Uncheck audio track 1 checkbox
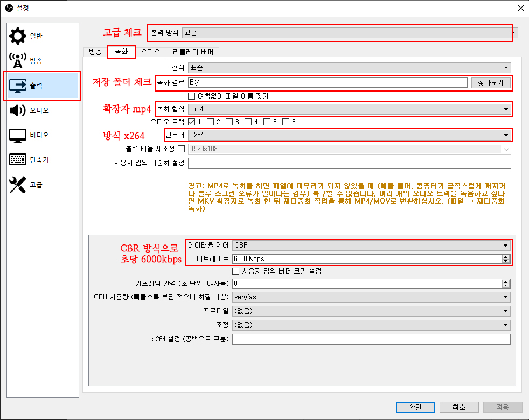Screen dimensions: 529x420 [192, 122]
